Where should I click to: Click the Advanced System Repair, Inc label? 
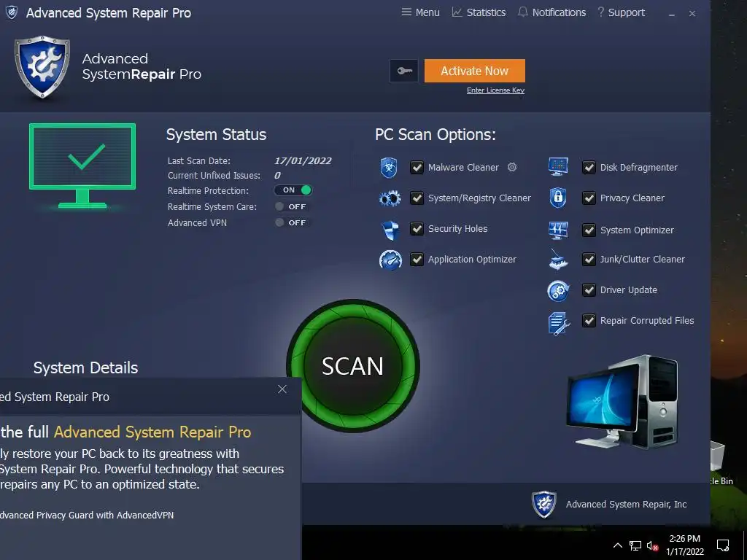(x=627, y=505)
